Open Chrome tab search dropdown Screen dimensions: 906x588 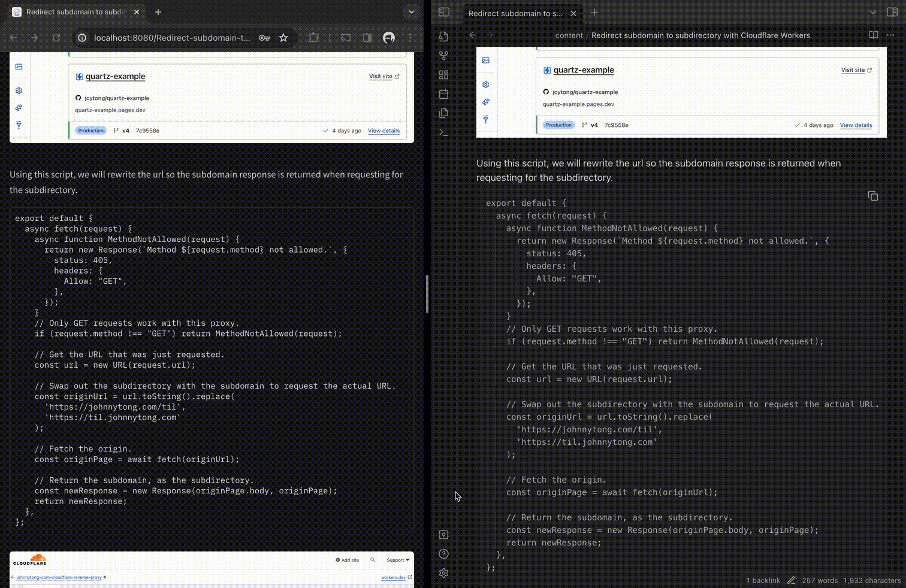pos(411,12)
